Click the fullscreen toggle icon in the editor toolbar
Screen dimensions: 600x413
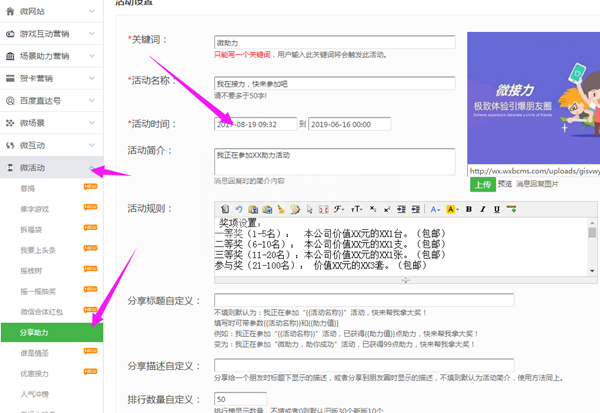[324, 209]
